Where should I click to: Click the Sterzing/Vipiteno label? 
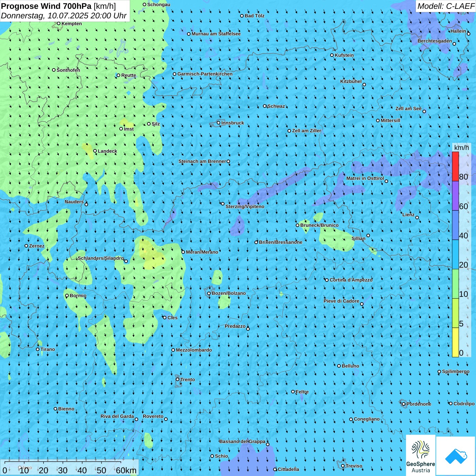pos(245,206)
